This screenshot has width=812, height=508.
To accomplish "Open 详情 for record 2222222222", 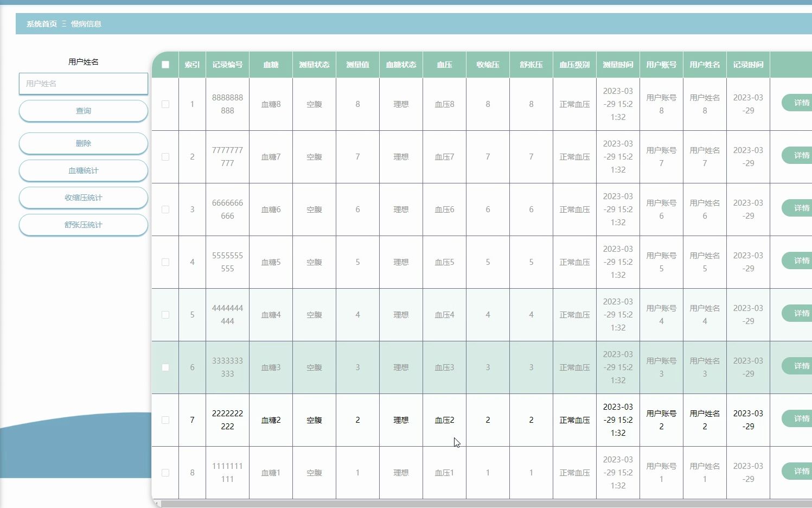I will pos(798,418).
